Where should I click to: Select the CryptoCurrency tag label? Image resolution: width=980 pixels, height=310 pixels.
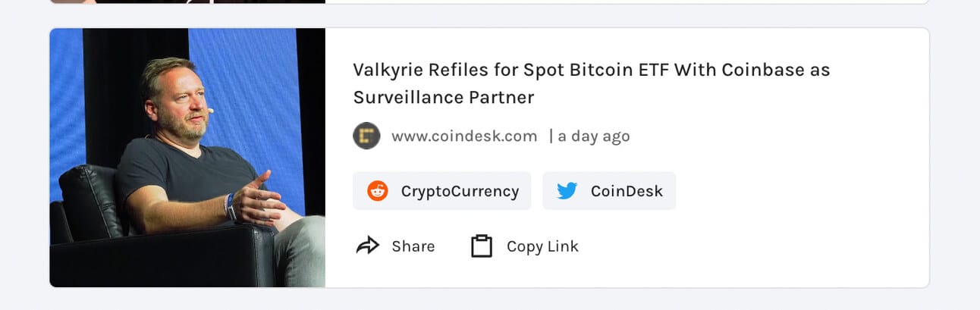point(460,191)
